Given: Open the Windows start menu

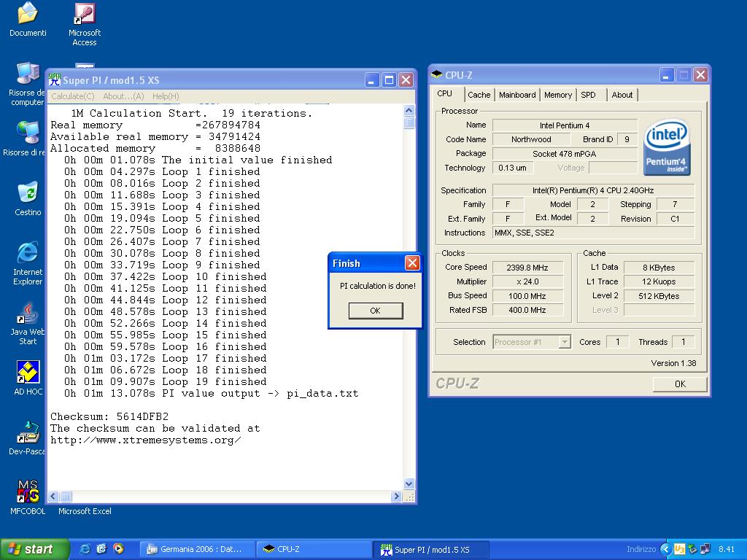Looking at the screenshot, I should click(x=34, y=549).
